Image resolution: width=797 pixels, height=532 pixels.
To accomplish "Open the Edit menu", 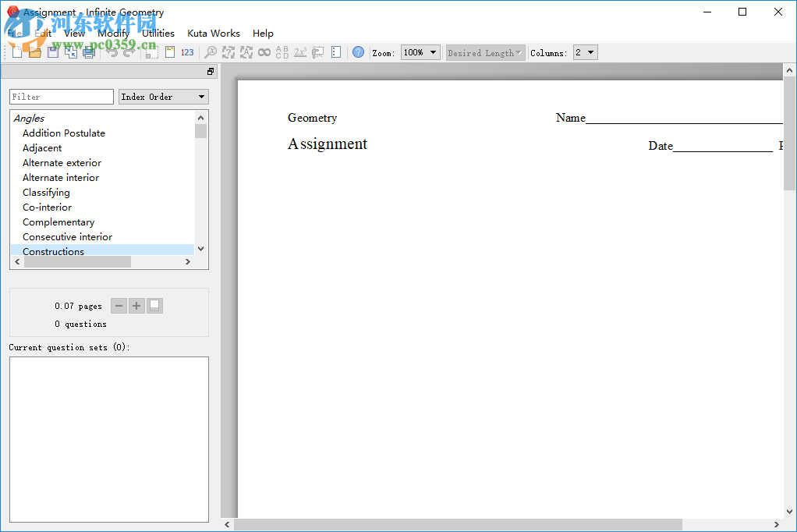I will coord(43,33).
